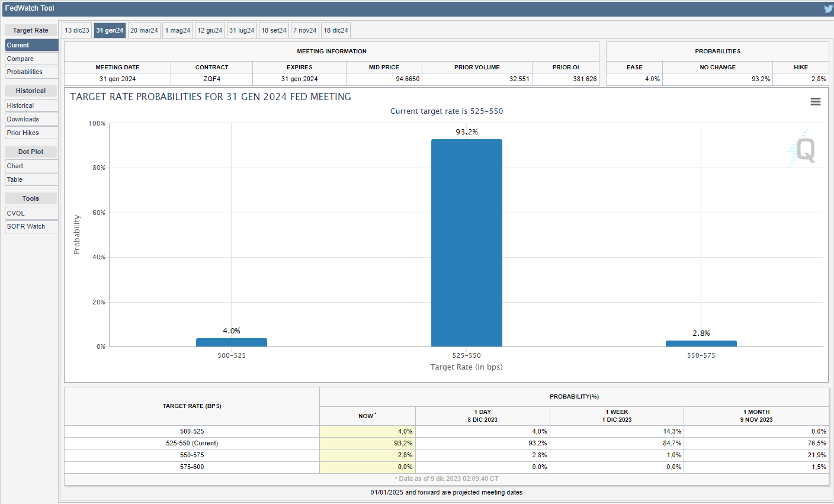The height and width of the screenshot is (504, 834).
Task: Open Probabilities in the sidebar
Action: click(x=31, y=72)
